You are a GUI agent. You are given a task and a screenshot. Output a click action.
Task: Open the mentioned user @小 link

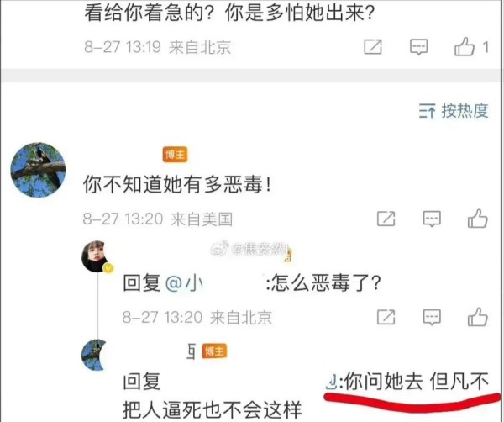[x=184, y=284]
